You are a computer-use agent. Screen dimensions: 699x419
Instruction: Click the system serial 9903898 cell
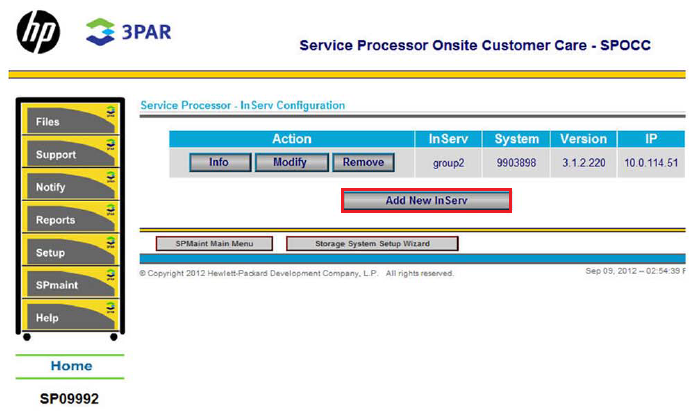[517, 163]
